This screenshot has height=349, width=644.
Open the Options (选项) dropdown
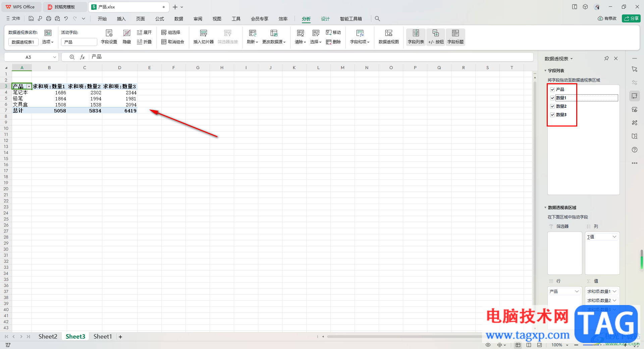(48, 42)
